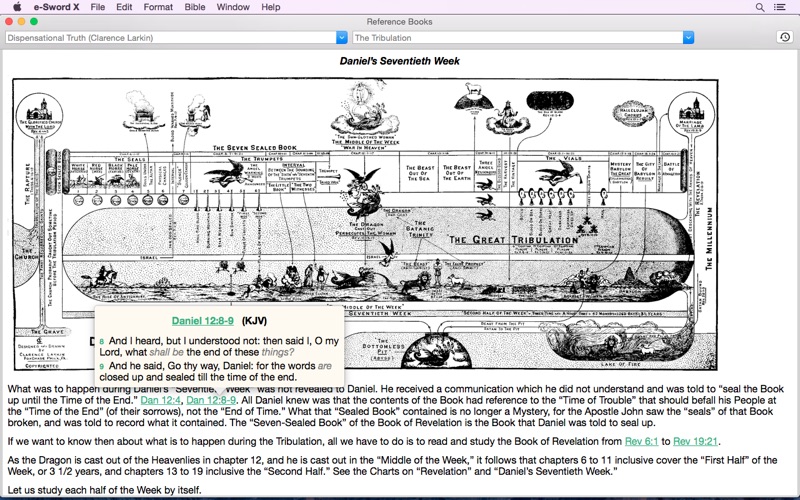Open the Help menu

pyautogui.click(x=271, y=7)
